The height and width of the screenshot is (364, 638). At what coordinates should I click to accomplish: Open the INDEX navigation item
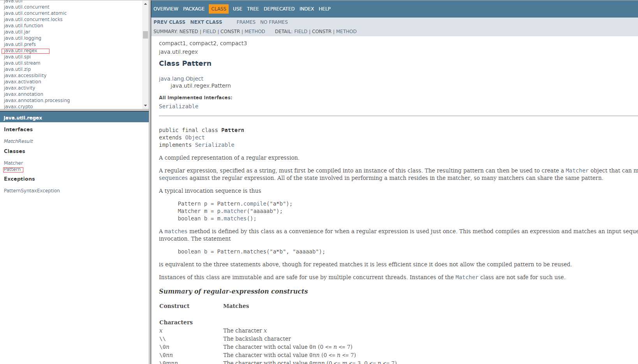pyautogui.click(x=307, y=9)
